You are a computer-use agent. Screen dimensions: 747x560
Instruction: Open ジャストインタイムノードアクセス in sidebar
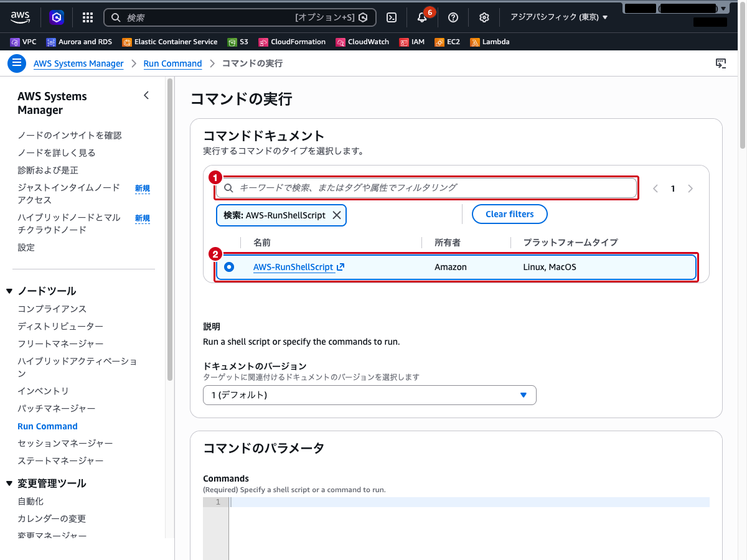coord(68,194)
